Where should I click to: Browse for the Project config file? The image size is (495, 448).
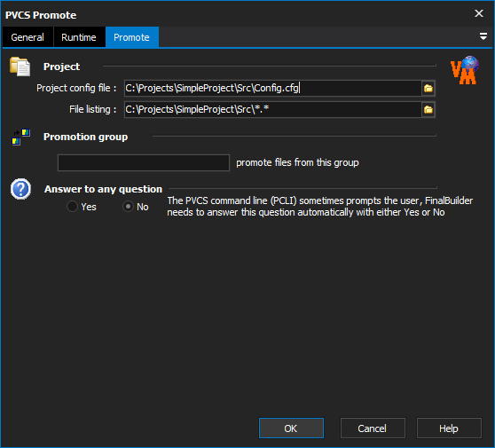[x=428, y=89]
